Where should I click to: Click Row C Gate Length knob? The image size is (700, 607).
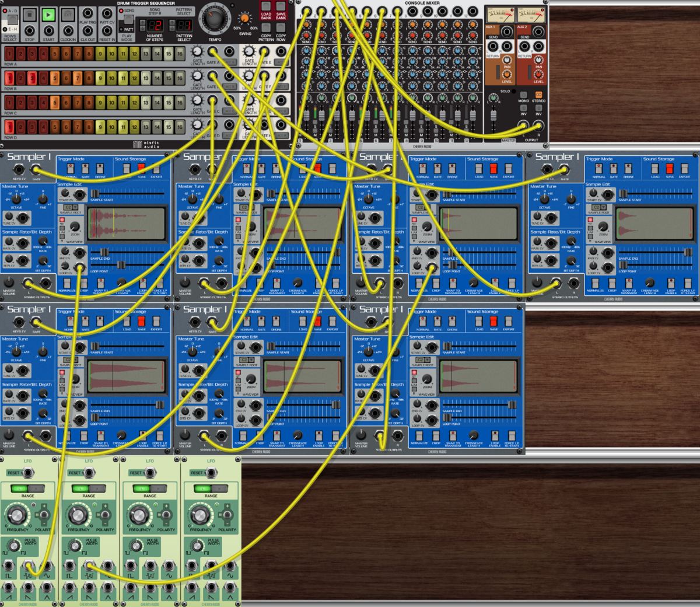(197, 101)
